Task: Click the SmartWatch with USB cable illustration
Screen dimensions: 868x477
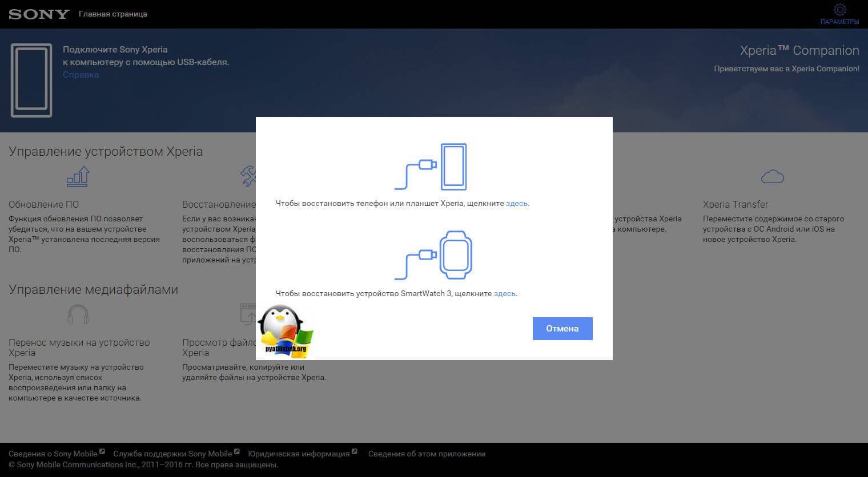Action: (x=433, y=255)
